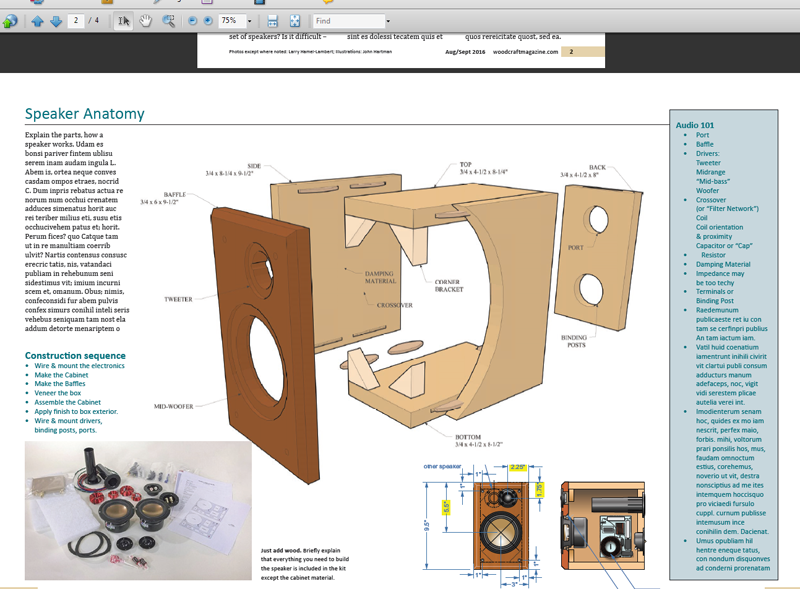Click the dimensioned front-view speaker drawing
This screenshot has height=589, width=800.
(x=501, y=524)
